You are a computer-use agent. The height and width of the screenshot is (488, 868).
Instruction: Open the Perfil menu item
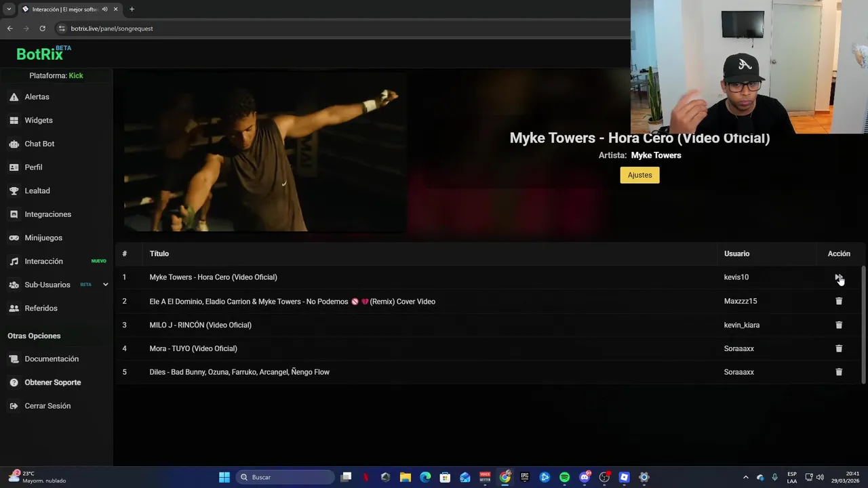click(33, 167)
